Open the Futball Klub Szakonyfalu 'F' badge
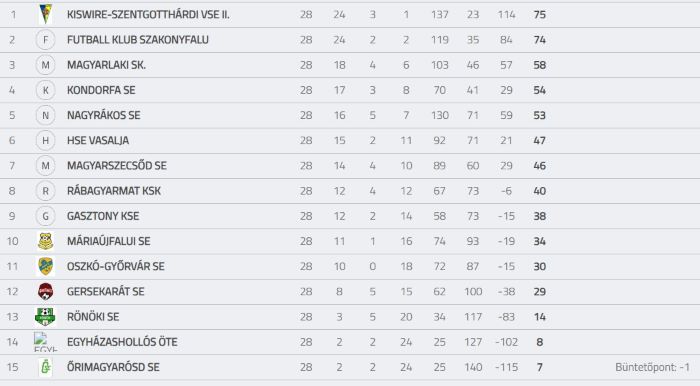The height and width of the screenshot is (386, 700). click(46, 40)
